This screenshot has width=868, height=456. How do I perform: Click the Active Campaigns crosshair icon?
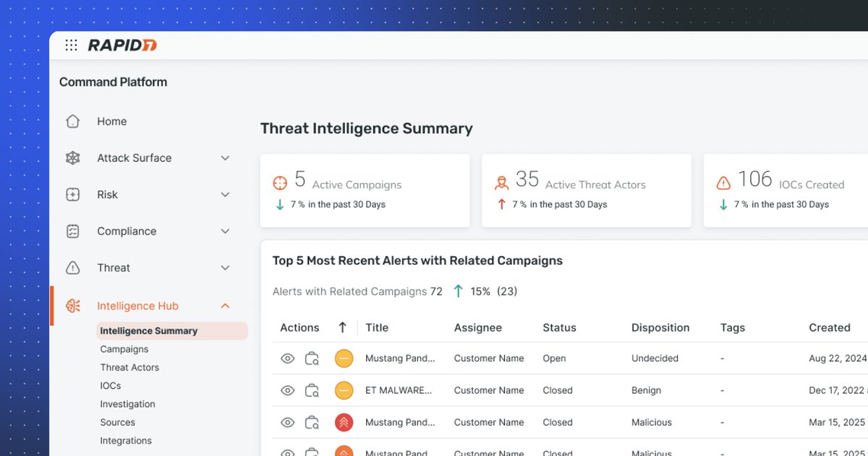tap(280, 183)
